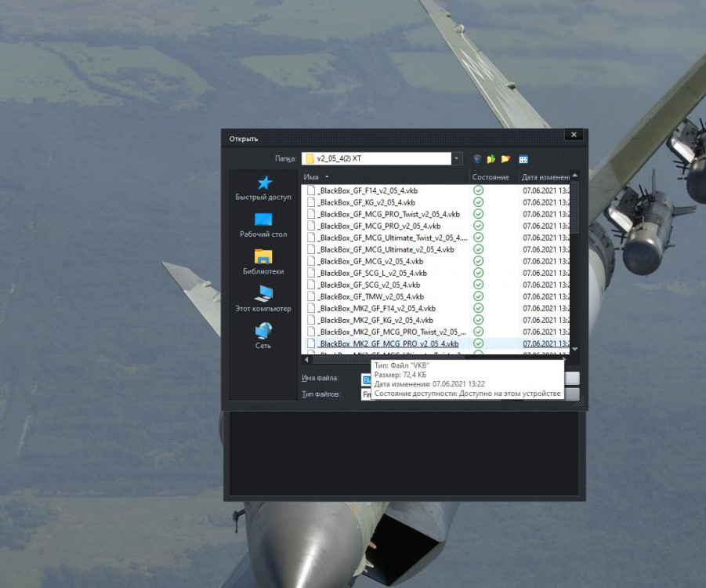Open This PC (Этот компьютер) location
Viewport: 706px width, 588px height.
263,299
